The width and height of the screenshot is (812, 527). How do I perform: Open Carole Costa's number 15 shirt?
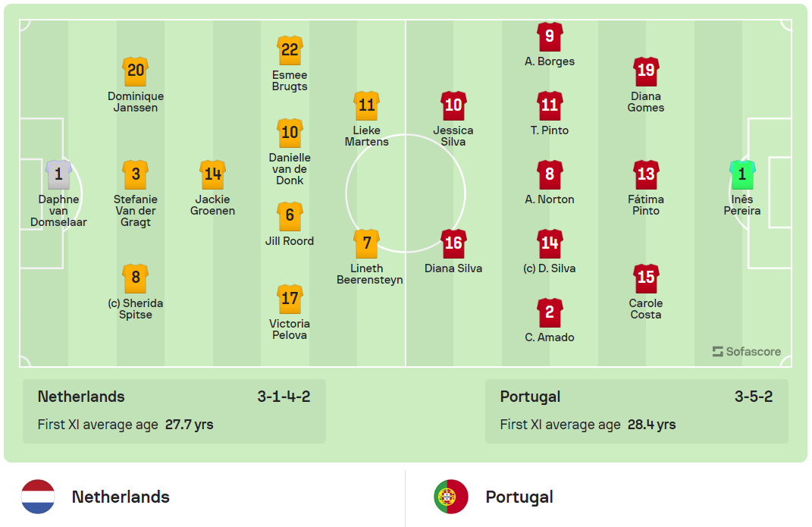pyautogui.click(x=646, y=278)
